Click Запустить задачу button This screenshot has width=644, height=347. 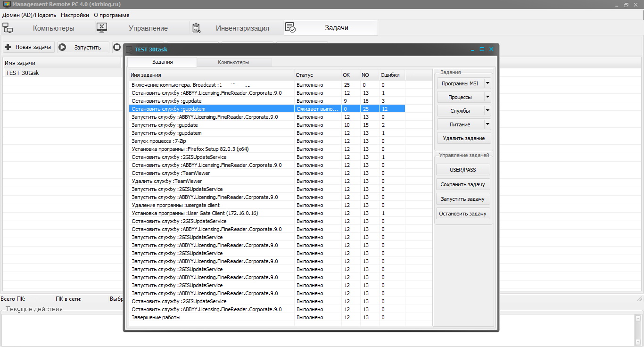click(463, 199)
